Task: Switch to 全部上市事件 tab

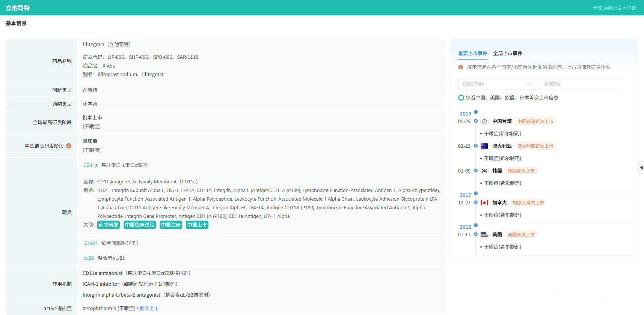Action: (508, 53)
